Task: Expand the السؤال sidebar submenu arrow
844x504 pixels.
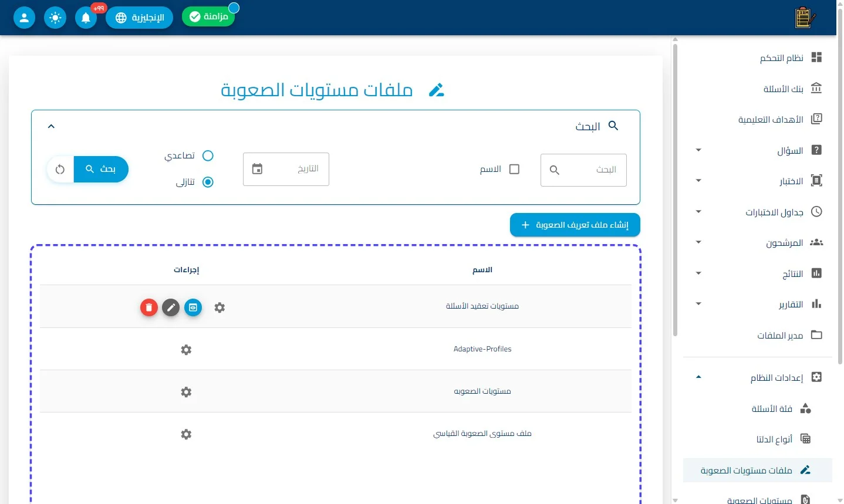Action: pyautogui.click(x=698, y=150)
